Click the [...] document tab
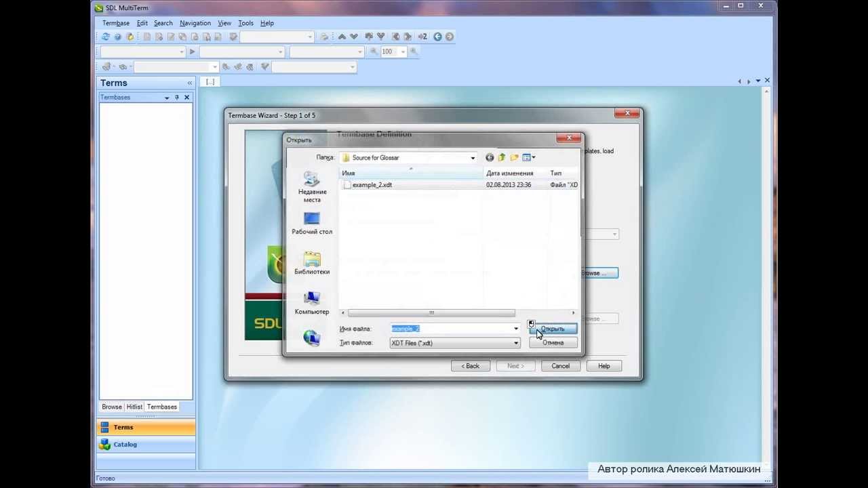The image size is (868, 488). (x=210, y=82)
